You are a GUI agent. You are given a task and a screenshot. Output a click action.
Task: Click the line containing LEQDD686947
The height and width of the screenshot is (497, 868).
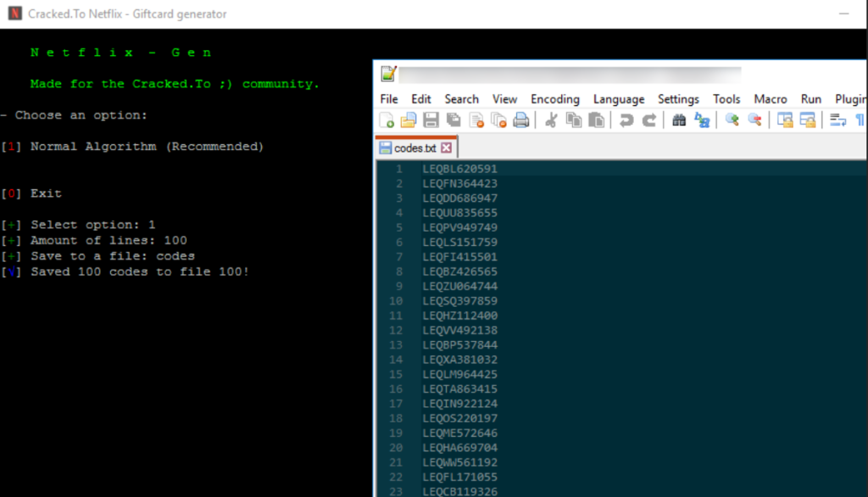tap(460, 198)
